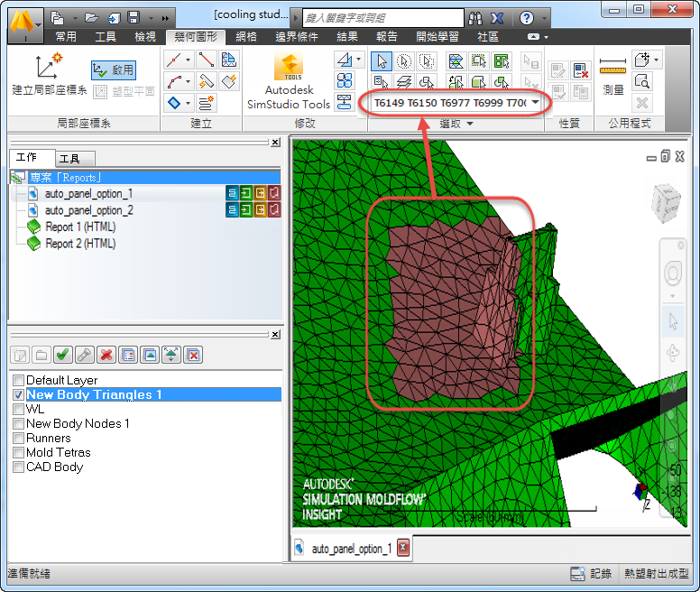This screenshot has height=592, width=700.
Task: Click the green checkmark layer activate button
Action: click(x=62, y=355)
